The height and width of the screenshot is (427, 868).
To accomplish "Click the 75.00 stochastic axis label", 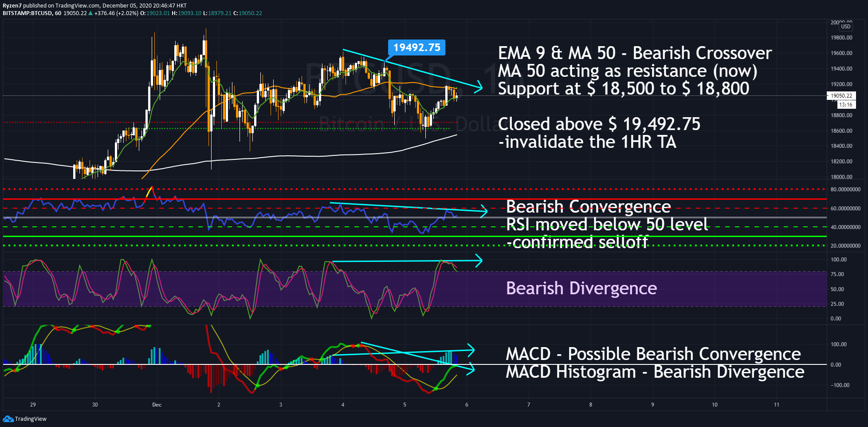I will click(837, 274).
